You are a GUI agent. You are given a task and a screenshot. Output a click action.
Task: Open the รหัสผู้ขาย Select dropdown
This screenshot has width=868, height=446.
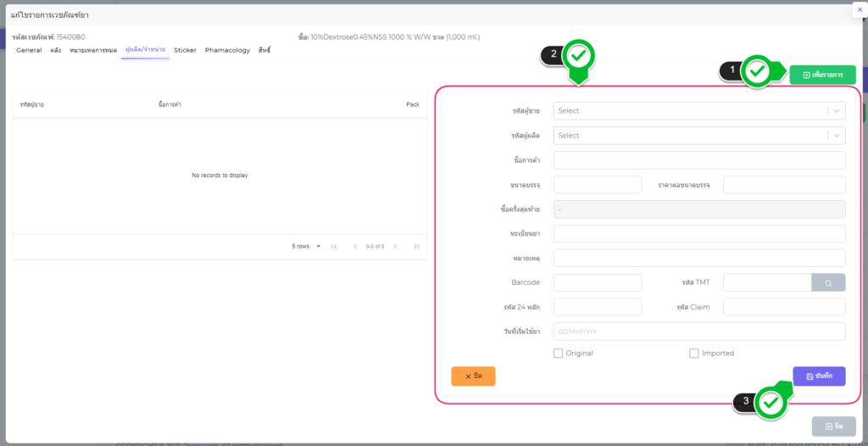click(x=698, y=111)
